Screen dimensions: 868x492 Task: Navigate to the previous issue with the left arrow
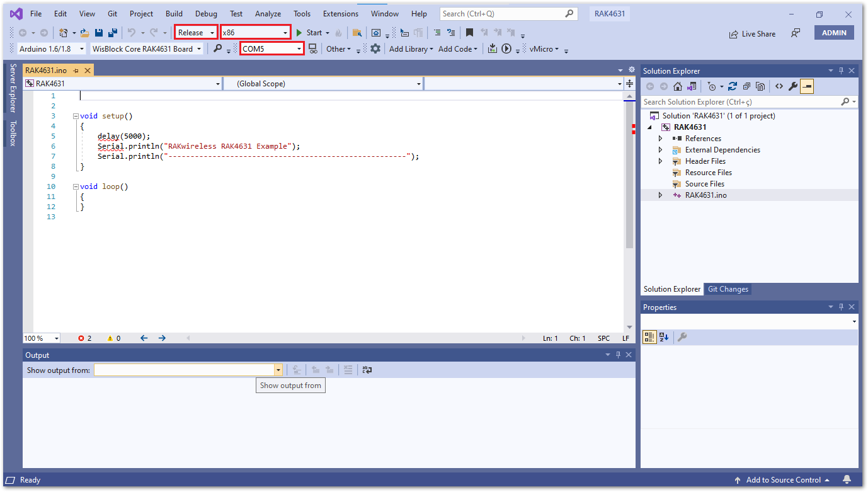click(144, 338)
